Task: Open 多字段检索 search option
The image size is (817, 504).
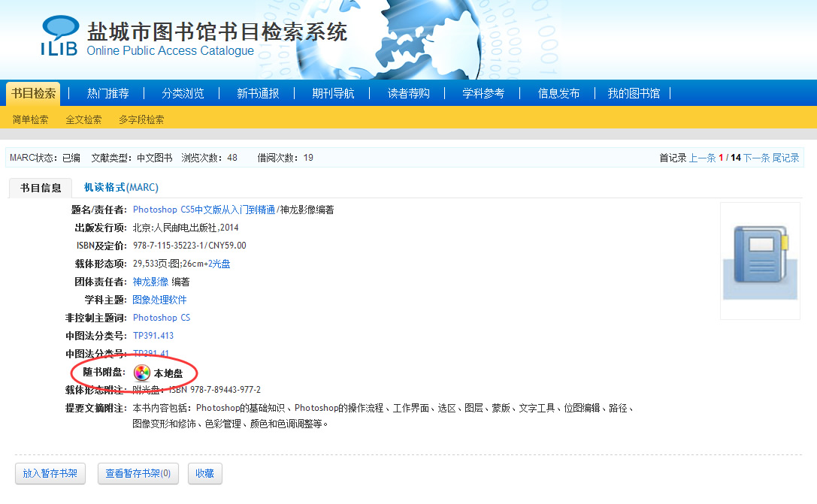Action: tap(141, 119)
